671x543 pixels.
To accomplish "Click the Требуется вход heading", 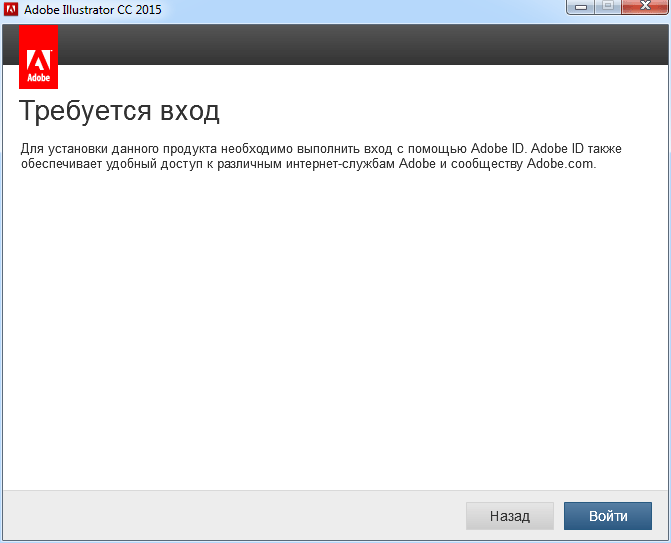I will [x=119, y=110].
